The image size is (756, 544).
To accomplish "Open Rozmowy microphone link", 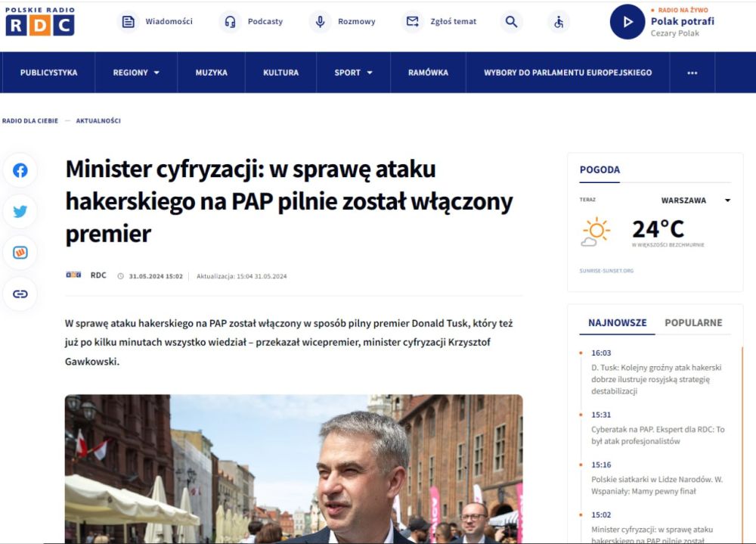I will tap(343, 22).
